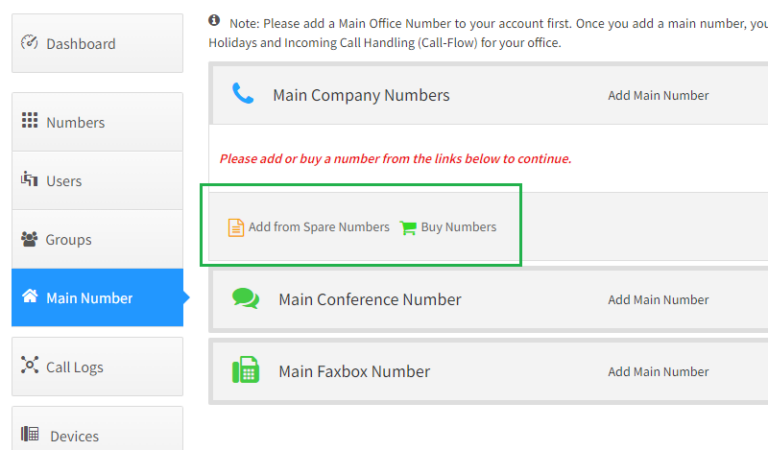Click the Call Logs network icon
Viewport: 768px width, 450px height.
click(x=29, y=365)
